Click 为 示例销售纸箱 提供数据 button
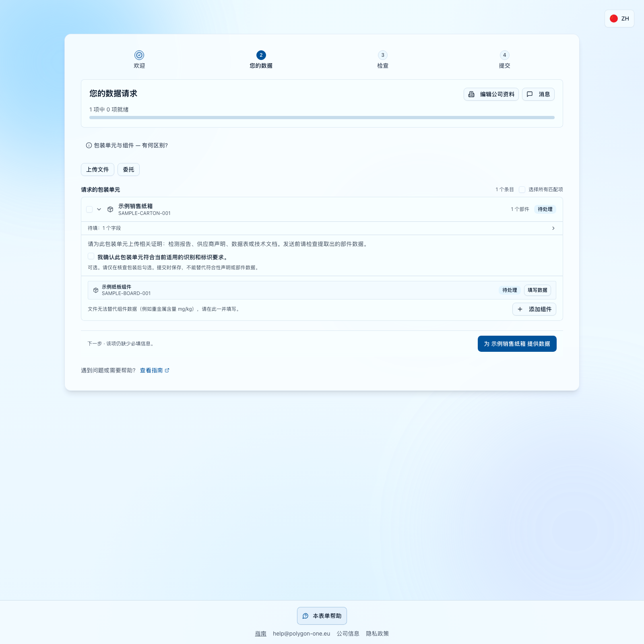 click(x=517, y=344)
